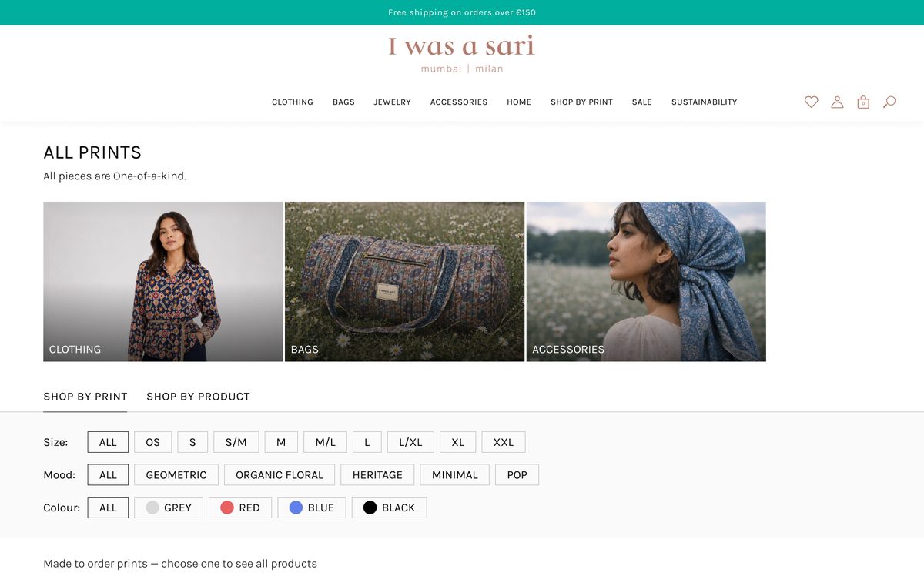Filter by size XL

458,442
